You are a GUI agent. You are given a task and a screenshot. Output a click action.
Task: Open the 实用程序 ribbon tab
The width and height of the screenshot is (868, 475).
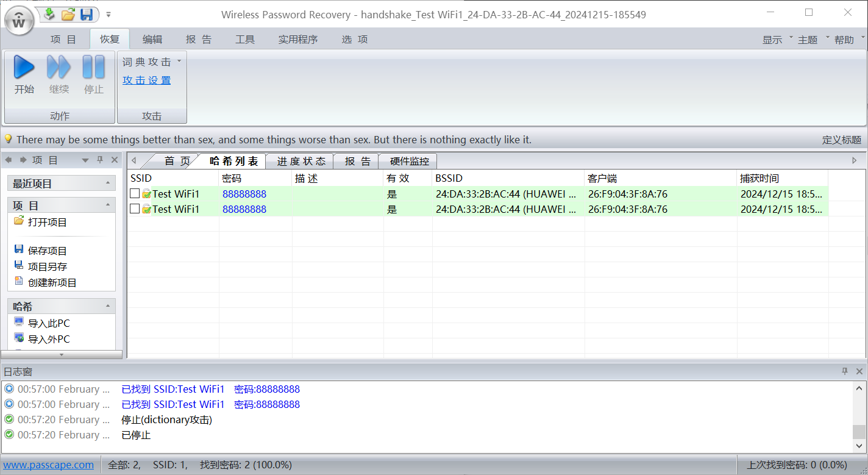click(x=298, y=39)
